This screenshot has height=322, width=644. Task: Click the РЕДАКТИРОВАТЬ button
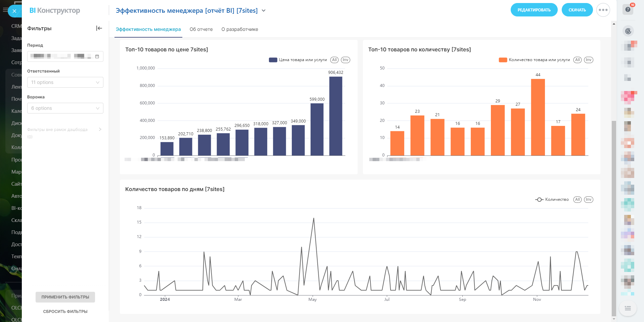534,10
